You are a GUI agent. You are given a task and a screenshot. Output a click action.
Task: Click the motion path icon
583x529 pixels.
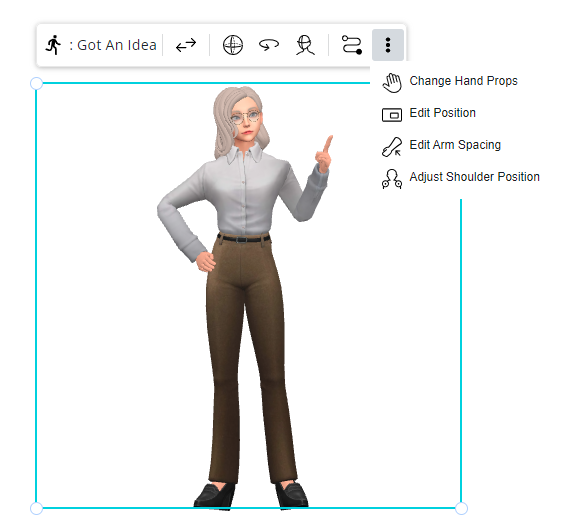(352, 45)
